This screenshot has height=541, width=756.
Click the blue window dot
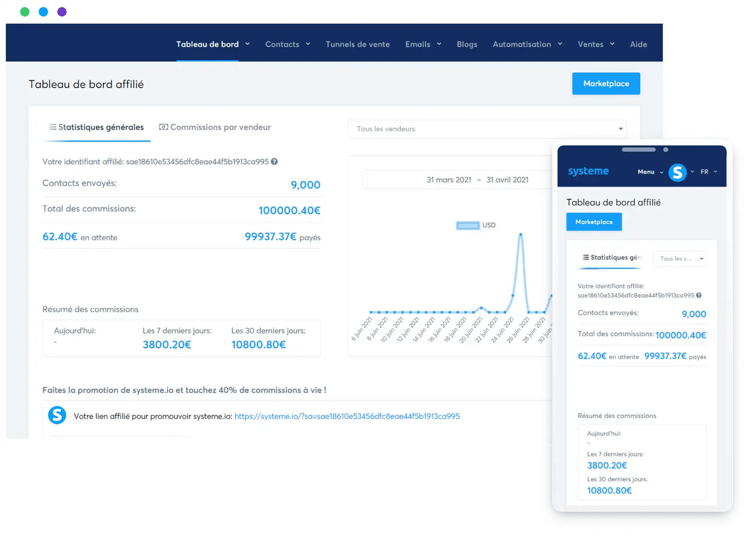(43, 12)
